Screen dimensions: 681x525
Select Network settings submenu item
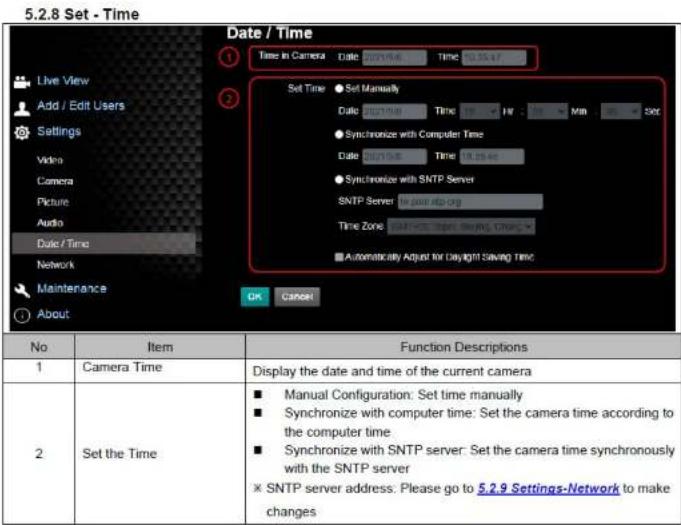[x=56, y=264]
